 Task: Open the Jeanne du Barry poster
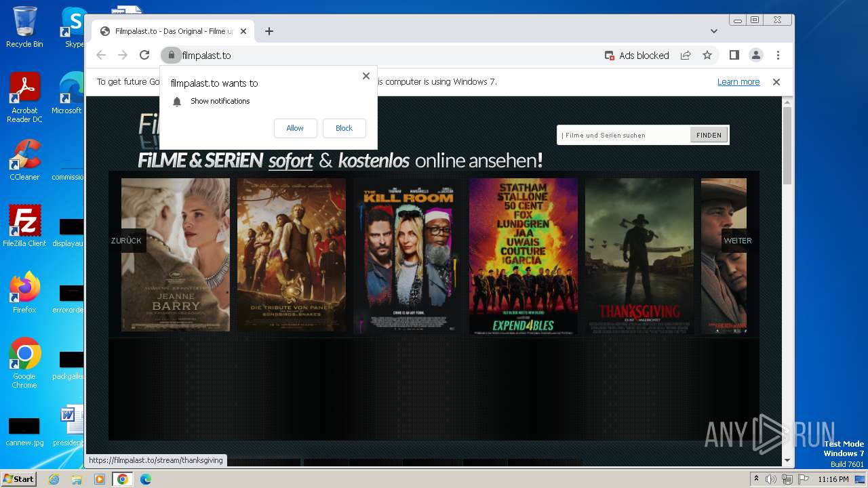[176, 255]
